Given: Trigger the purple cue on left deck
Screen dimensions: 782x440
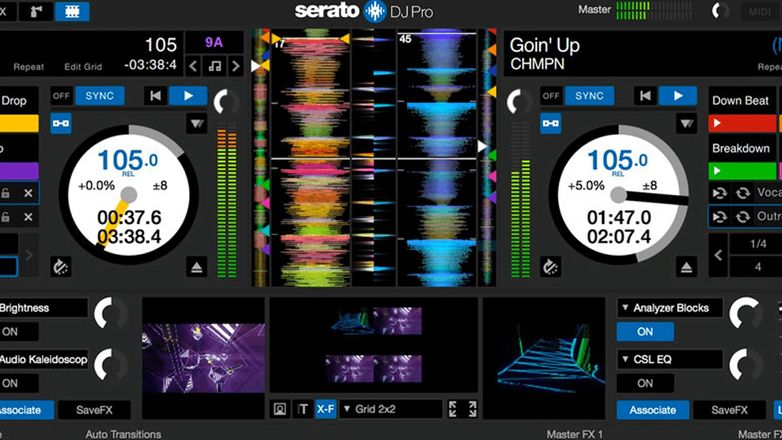Looking at the screenshot, I should tap(19, 171).
